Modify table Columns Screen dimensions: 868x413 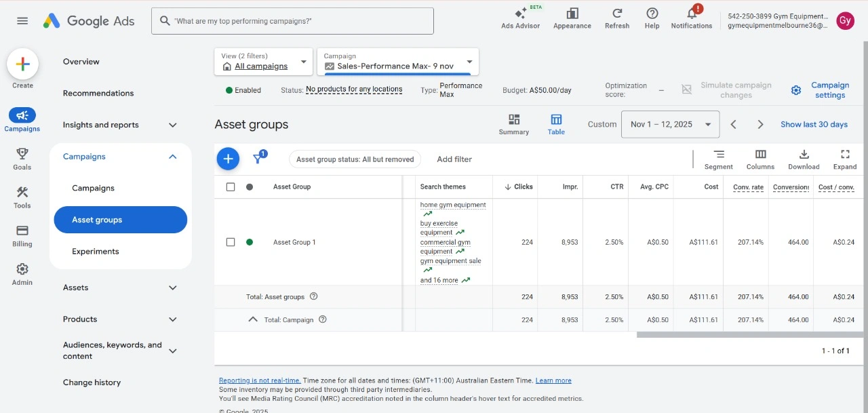760,160
